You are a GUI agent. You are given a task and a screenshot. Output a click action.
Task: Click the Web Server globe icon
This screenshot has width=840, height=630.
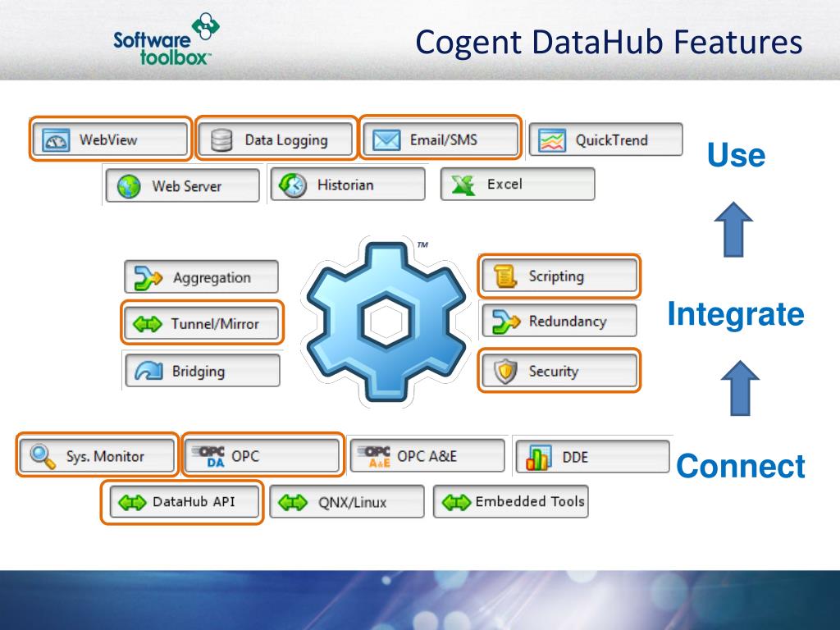point(129,186)
